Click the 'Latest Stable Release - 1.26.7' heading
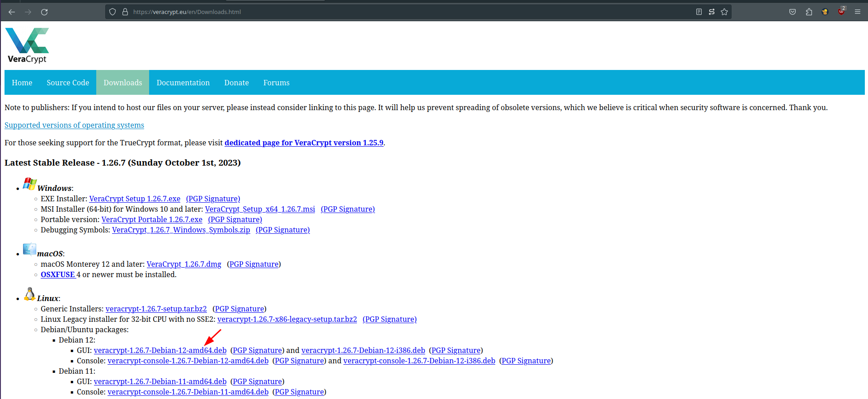This screenshot has width=868, height=399. pos(122,162)
